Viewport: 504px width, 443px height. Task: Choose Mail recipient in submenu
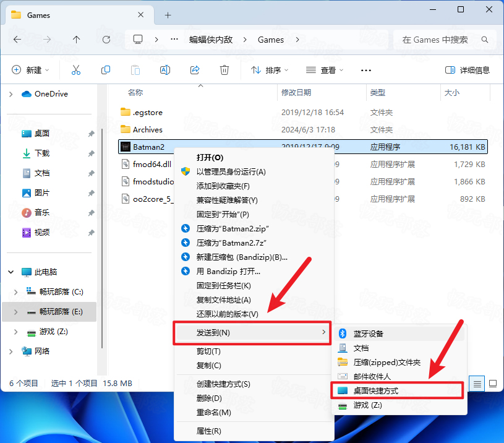coord(399,376)
